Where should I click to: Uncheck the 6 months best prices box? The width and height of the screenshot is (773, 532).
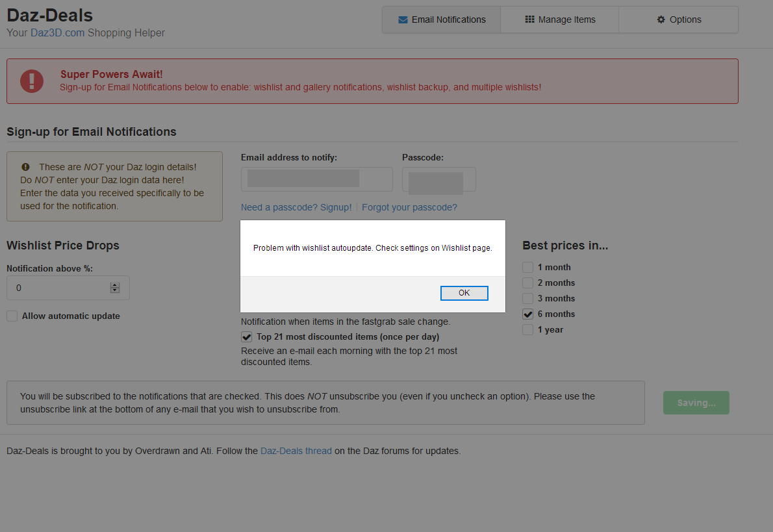click(x=527, y=314)
